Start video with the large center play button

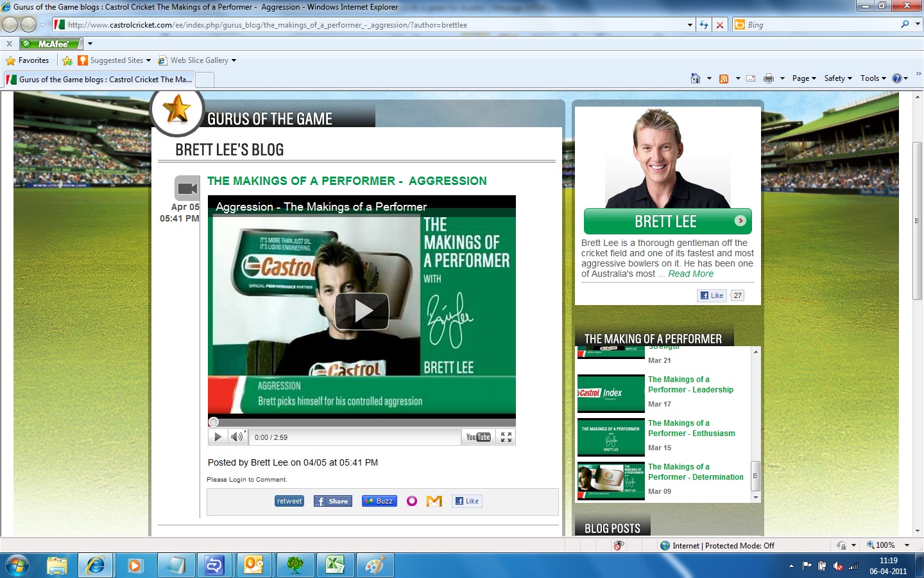click(x=362, y=311)
